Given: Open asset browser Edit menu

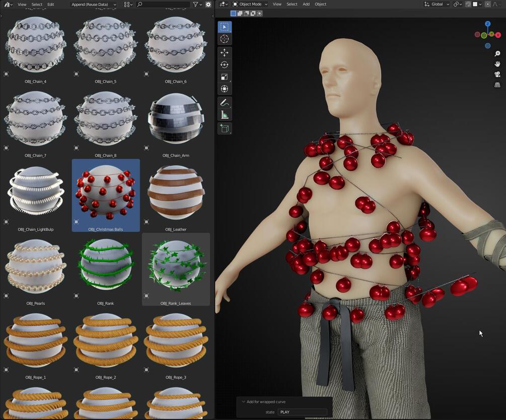Looking at the screenshot, I should pos(51,5).
